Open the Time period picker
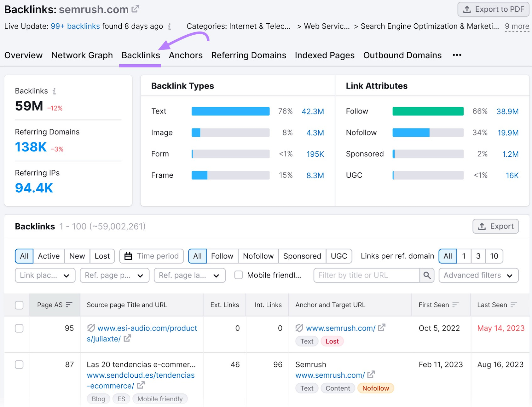 tap(151, 256)
